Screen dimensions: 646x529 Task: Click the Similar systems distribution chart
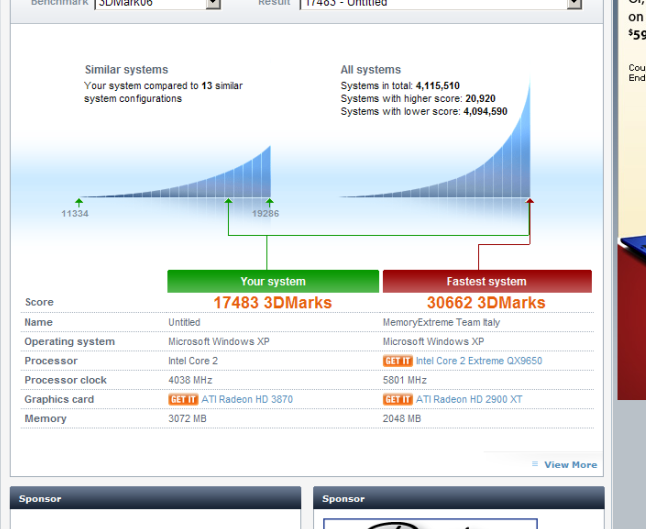tap(175, 172)
